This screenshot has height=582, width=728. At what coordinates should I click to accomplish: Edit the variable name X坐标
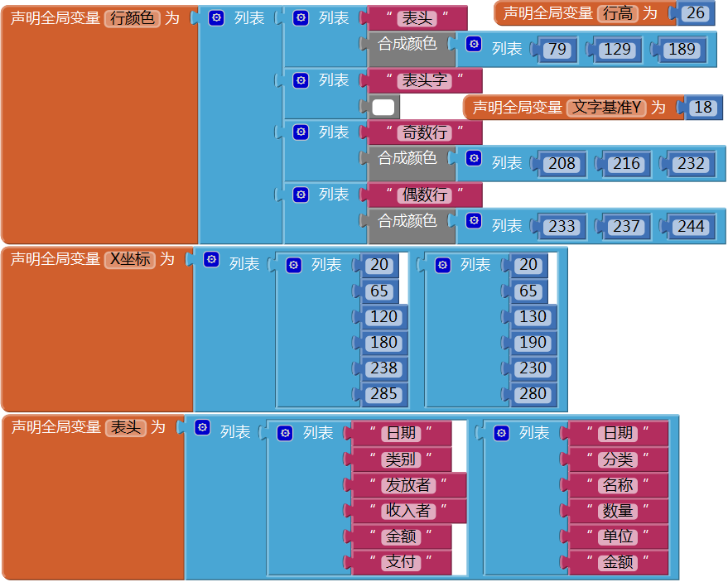tap(130, 259)
